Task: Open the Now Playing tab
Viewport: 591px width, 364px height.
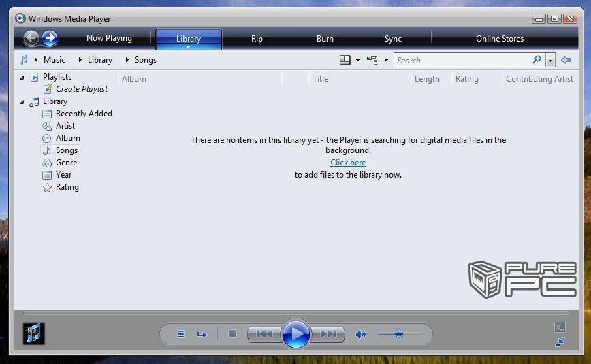Action: tap(110, 38)
